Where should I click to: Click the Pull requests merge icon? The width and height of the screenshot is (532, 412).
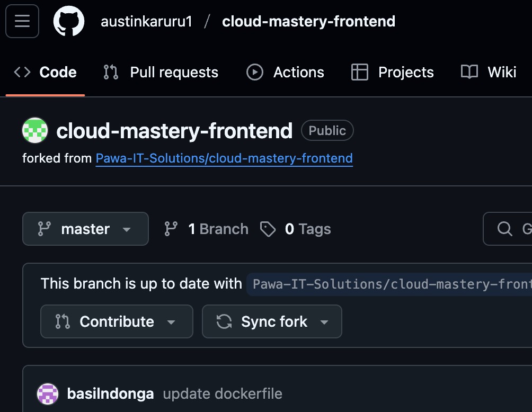click(110, 72)
